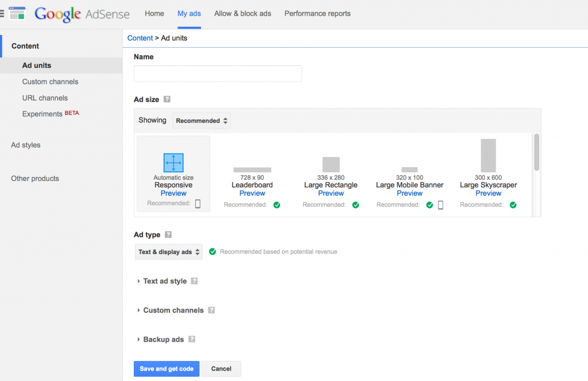Click the Google AdSense logo

(x=82, y=14)
